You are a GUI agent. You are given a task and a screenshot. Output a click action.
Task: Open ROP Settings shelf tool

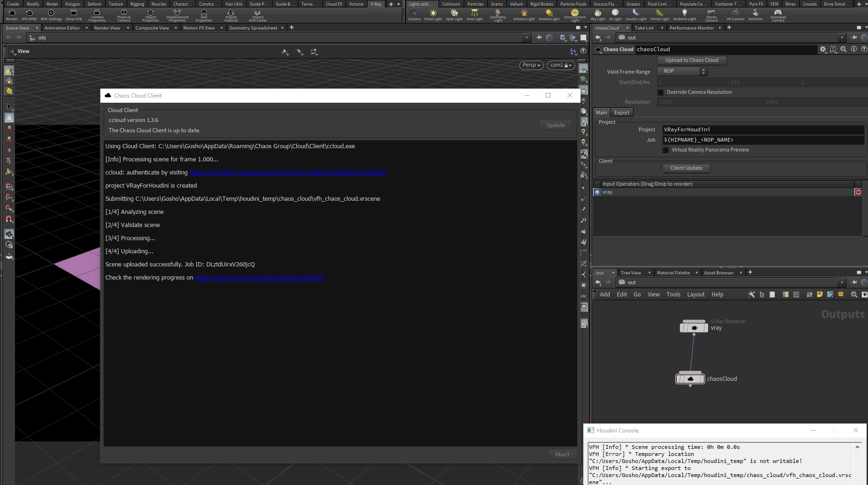(x=51, y=15)
